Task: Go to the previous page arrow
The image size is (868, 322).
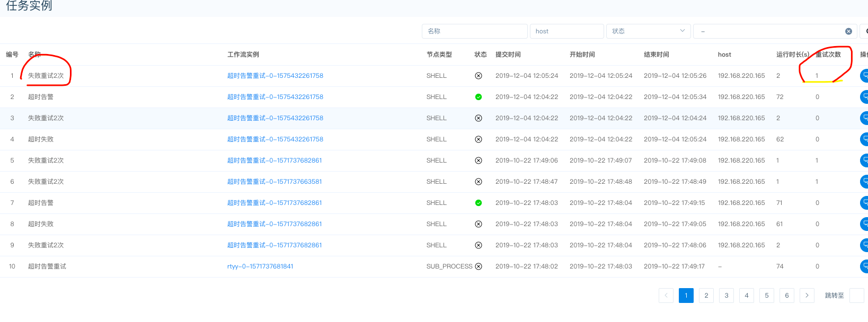Action: click(x=666, y=296)
